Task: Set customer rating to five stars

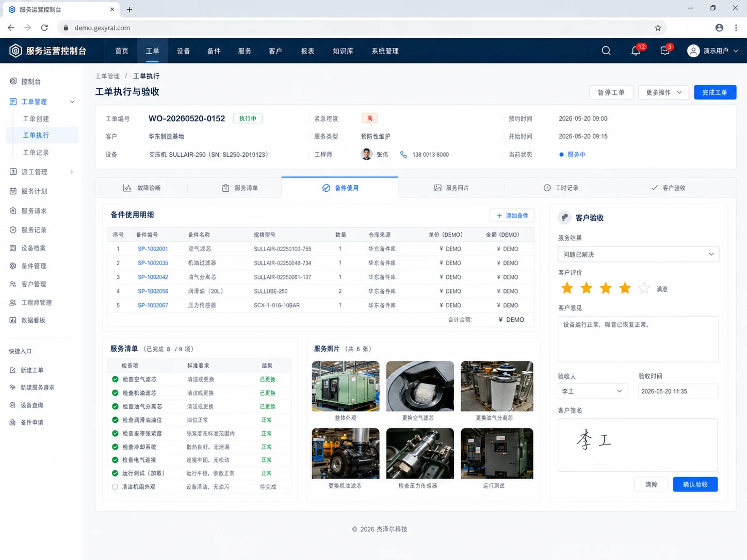Action: [644, 288]
